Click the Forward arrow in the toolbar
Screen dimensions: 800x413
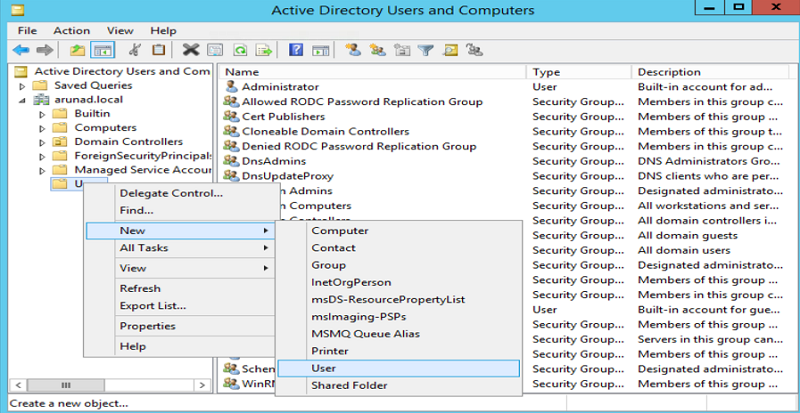tap(45, 50)
